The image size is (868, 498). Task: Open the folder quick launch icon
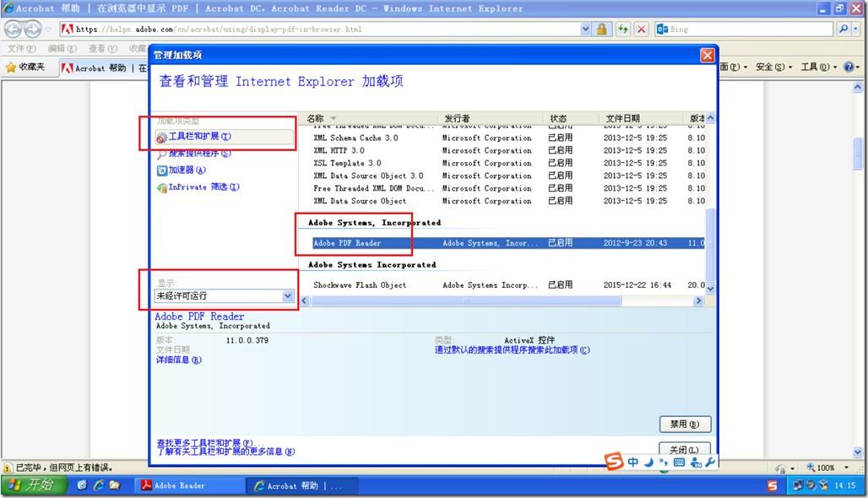pyautogui.click(x=114, y=485)
